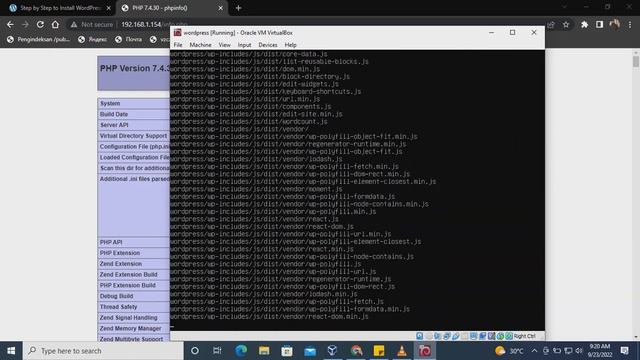The image size is (640, 360).
Task: Launch Microsoft Edge from the taskbar
Action: point(241,351)
